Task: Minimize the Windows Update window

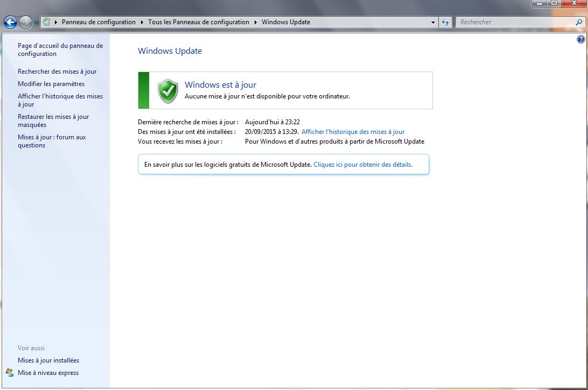Action: pyautogui.click(x=540, y=3)
